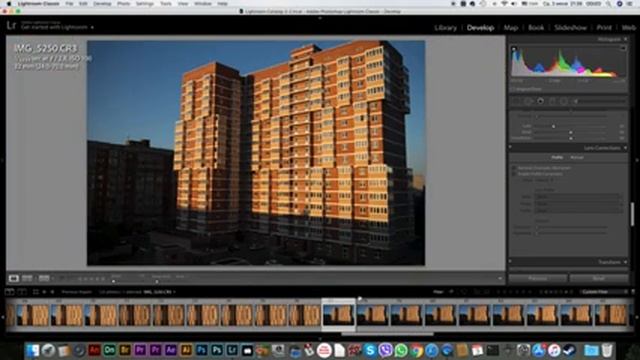The width and height of the screenshot is (640, 360).
Task: Switch to the Slideshow module
Action: tap(570, 28)
